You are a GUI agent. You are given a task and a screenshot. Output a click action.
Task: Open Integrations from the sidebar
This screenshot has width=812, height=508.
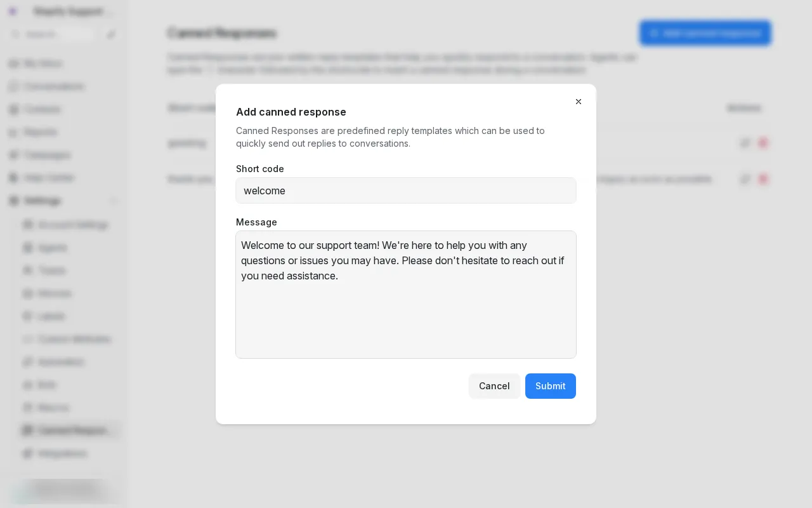62,453
